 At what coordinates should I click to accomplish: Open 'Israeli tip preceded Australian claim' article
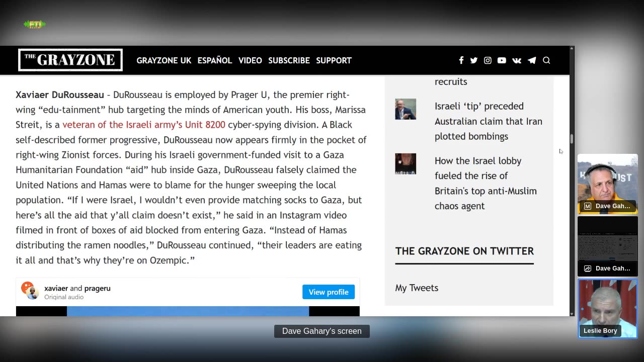coord(489,121)
